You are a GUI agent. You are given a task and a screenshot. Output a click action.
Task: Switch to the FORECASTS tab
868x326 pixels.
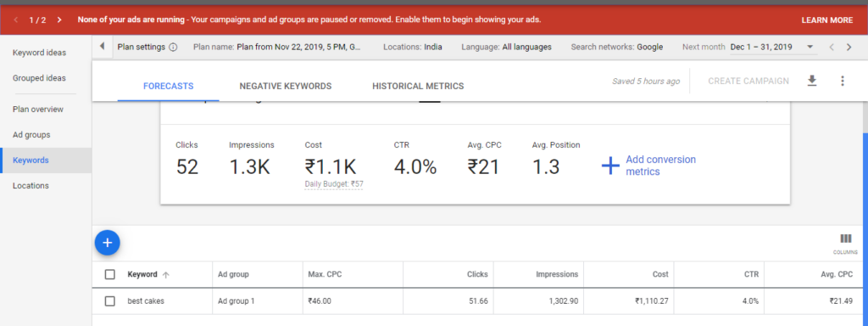tap(169, 86)
